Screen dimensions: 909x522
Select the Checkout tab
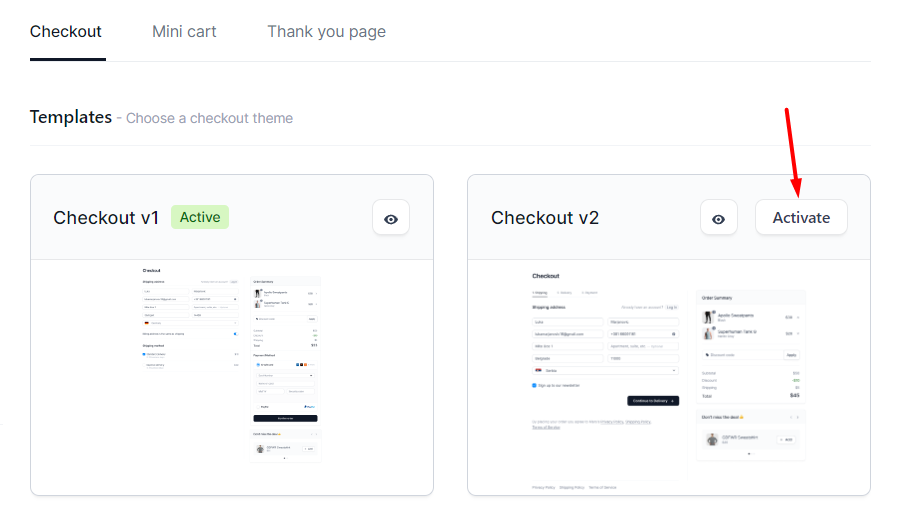tap(66, 31)
